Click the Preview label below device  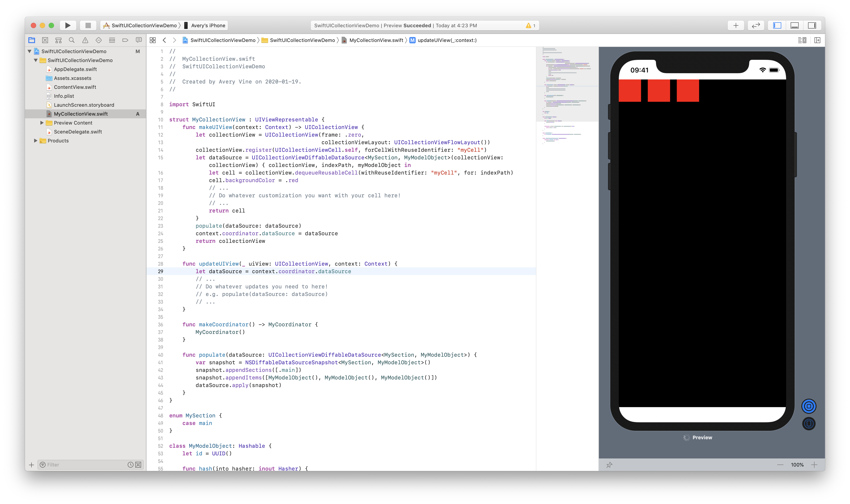tap(702, 437)
